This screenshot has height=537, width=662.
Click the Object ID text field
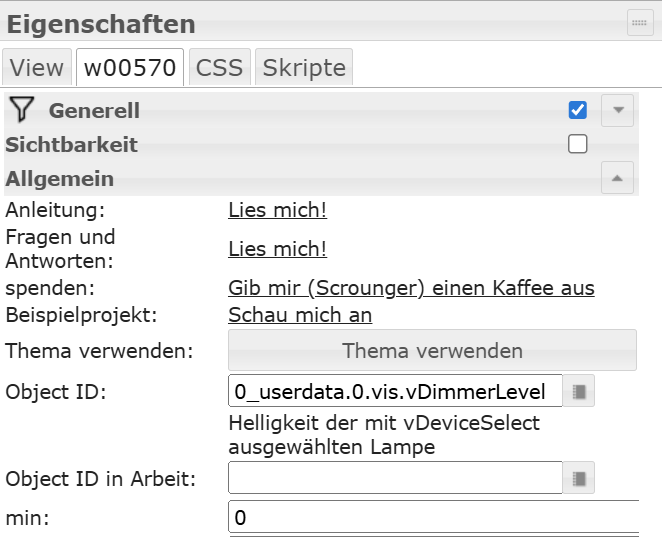395,390
